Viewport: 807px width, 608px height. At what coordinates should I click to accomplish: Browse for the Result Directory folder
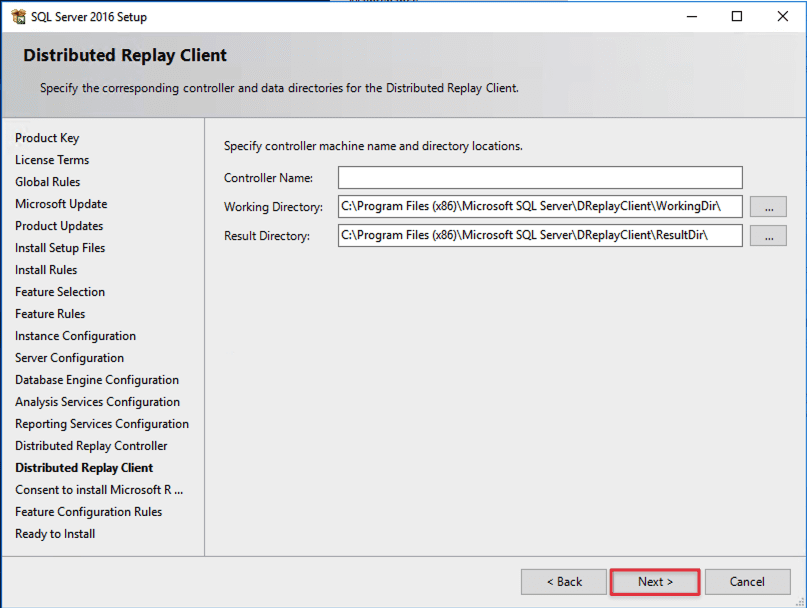coord(767,236)
